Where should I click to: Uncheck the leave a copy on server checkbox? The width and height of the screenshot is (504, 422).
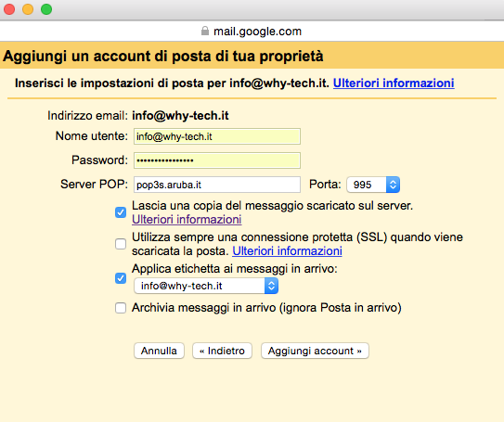(x=121, y=212)
